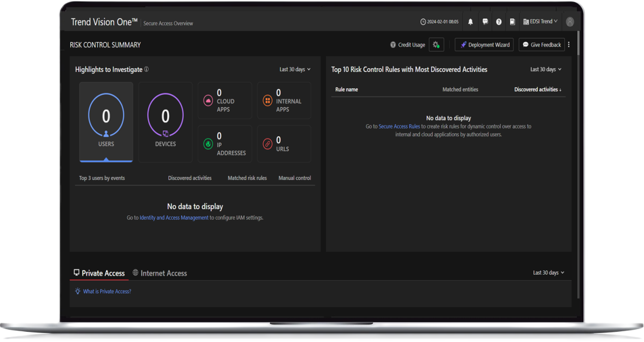Select the IP Addresses card
This screenshot has height=342, width=644.
point(225,144)
